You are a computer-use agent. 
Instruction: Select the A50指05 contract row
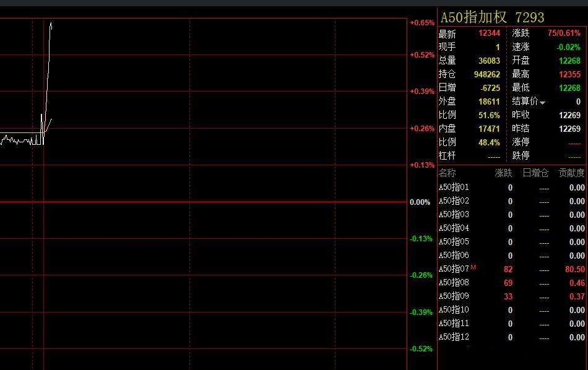coord(512,242)
